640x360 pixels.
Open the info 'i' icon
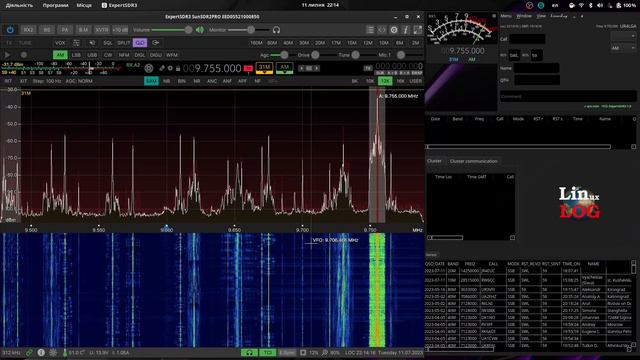coord(405,30)
